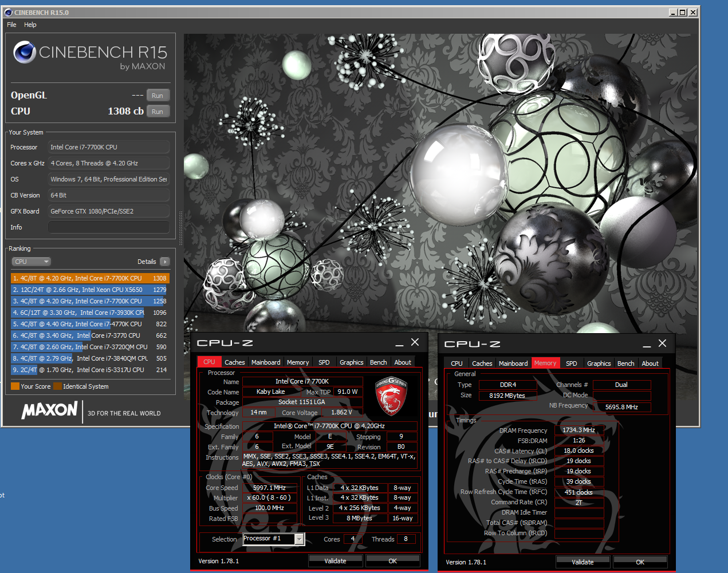Click the Info input field in Your System
This screenshot has width=728, height=573.
pyautogui.click(x=109, y=227)
